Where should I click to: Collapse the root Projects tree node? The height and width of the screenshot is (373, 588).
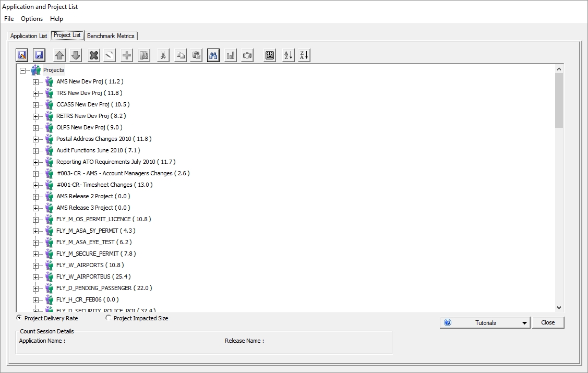click(x=22, y=70)
